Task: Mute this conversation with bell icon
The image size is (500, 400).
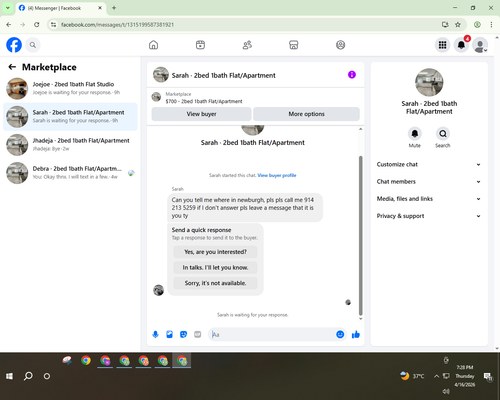Action: point(415,134)
